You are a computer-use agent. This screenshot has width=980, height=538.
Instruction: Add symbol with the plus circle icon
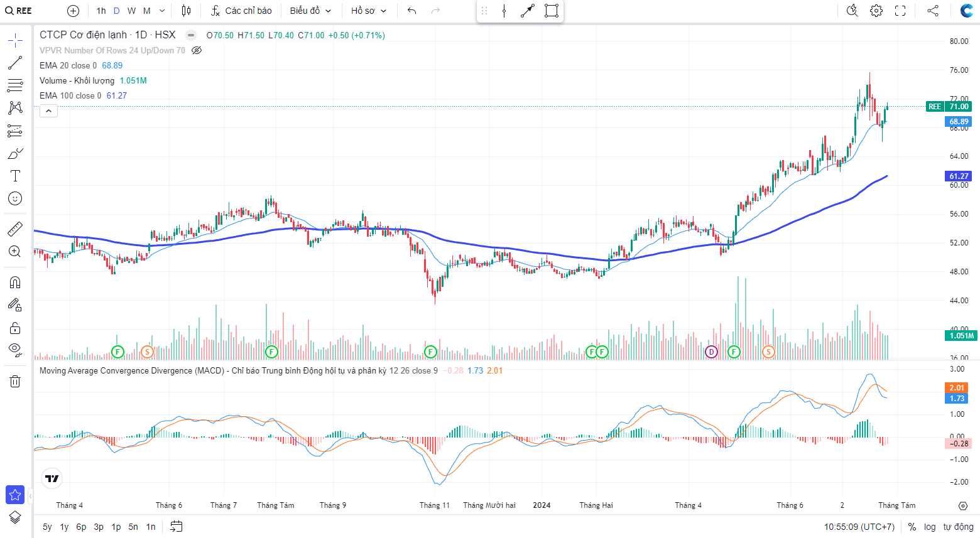pyautogui.click(x=73, y=11)
